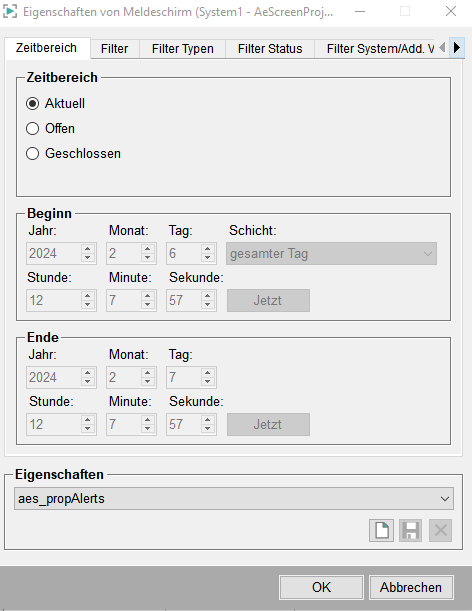Click the delete properties X icon
The width and height of the screenshot is (472, 611).
pos(440,530)
